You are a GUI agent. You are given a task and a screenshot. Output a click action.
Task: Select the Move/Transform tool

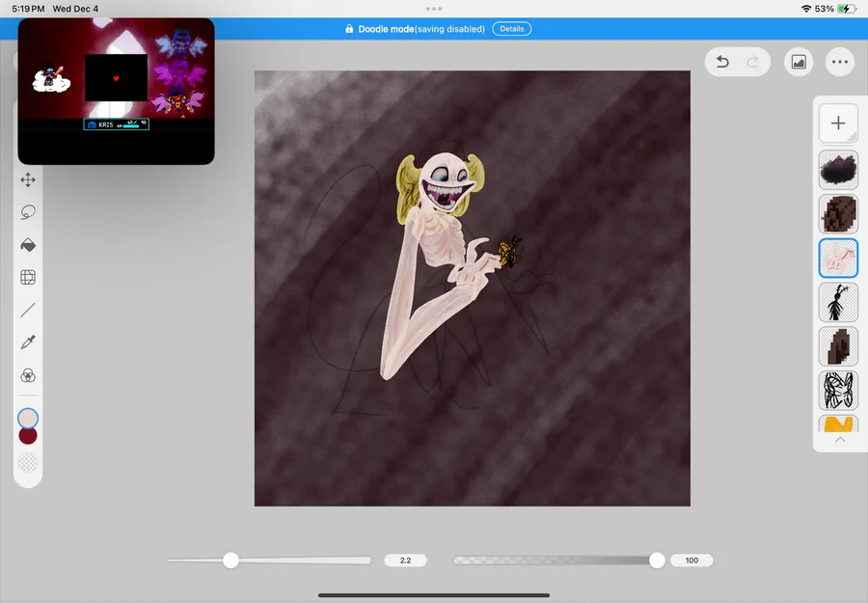[x=28, y=180]
